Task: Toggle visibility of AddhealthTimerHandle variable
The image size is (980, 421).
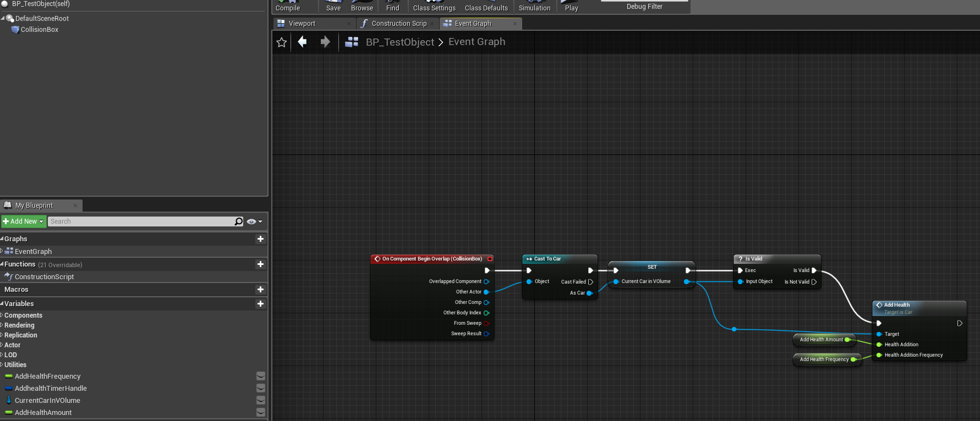Action: coord(261,389)
